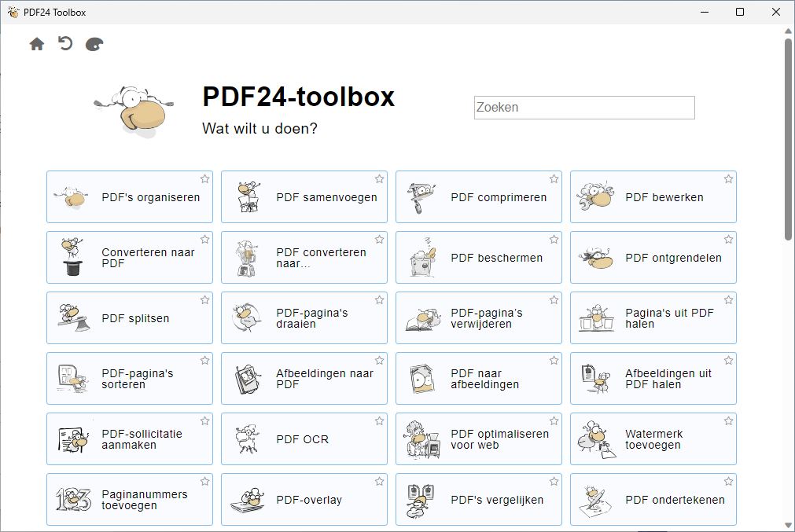Toggle star on Watermerk toevoegen tile
The height and width of the screenshot is (532, 795).
point(729,421)
